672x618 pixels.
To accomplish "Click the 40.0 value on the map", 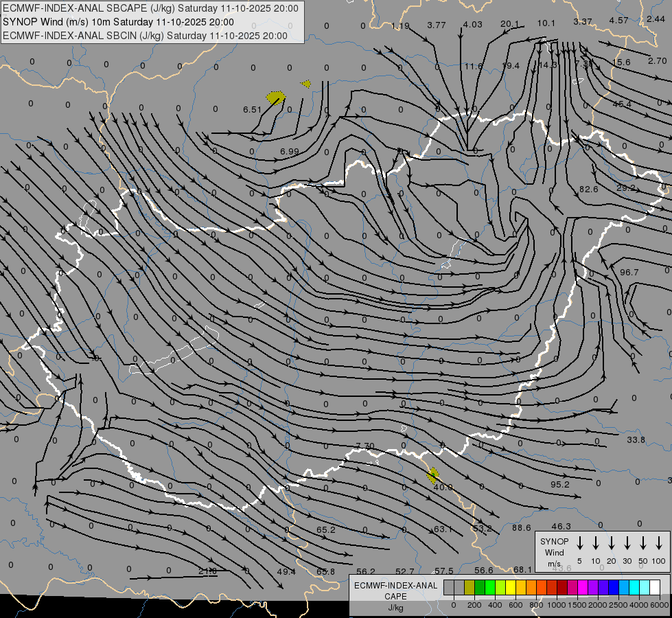I will pos(443,488).
